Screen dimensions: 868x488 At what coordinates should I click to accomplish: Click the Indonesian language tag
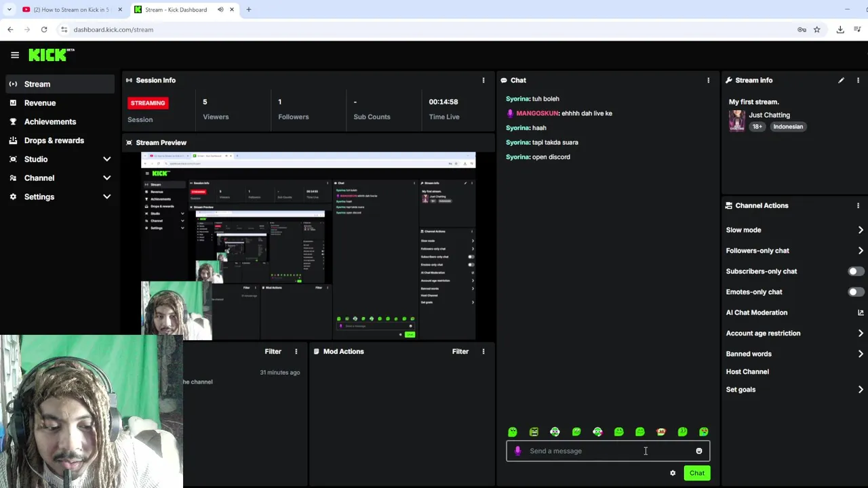[787, 127]
